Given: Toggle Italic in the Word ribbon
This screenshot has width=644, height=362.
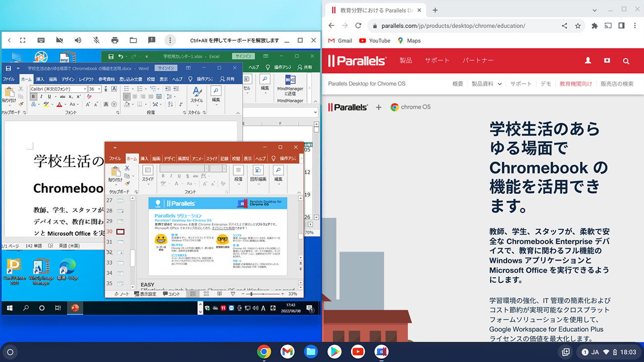Looking at the screenshot, I should 42,97.
